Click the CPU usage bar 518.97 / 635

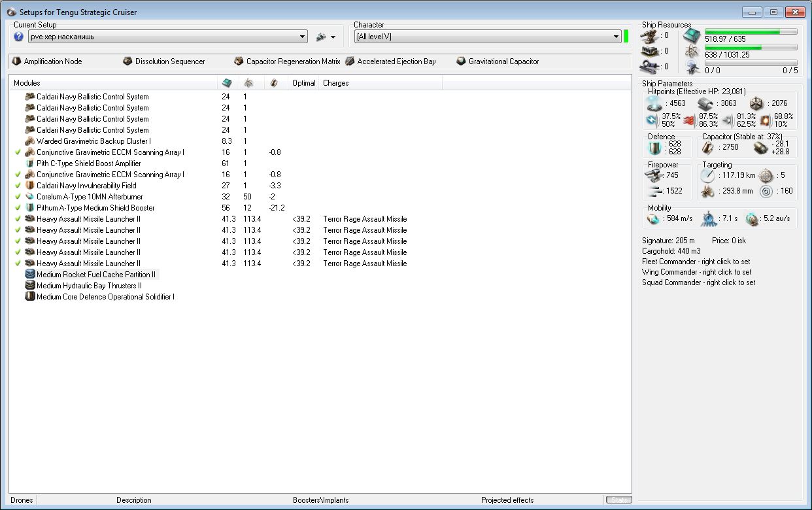tap(751, 31)
